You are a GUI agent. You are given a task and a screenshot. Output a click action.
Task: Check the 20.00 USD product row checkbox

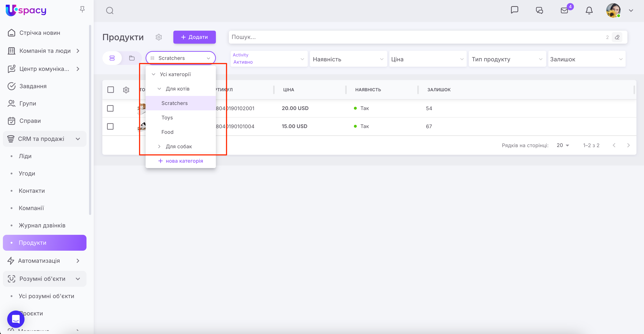[x=110, y=108]
